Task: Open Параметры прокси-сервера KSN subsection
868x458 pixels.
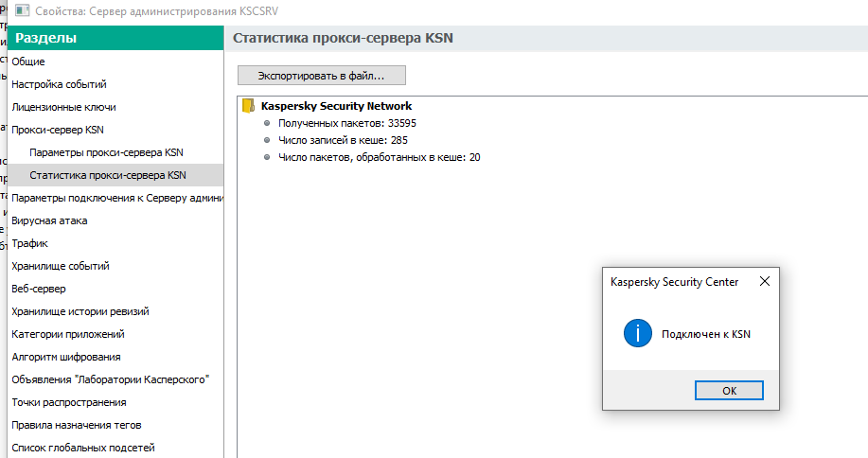Action: [x=115, y=152]
